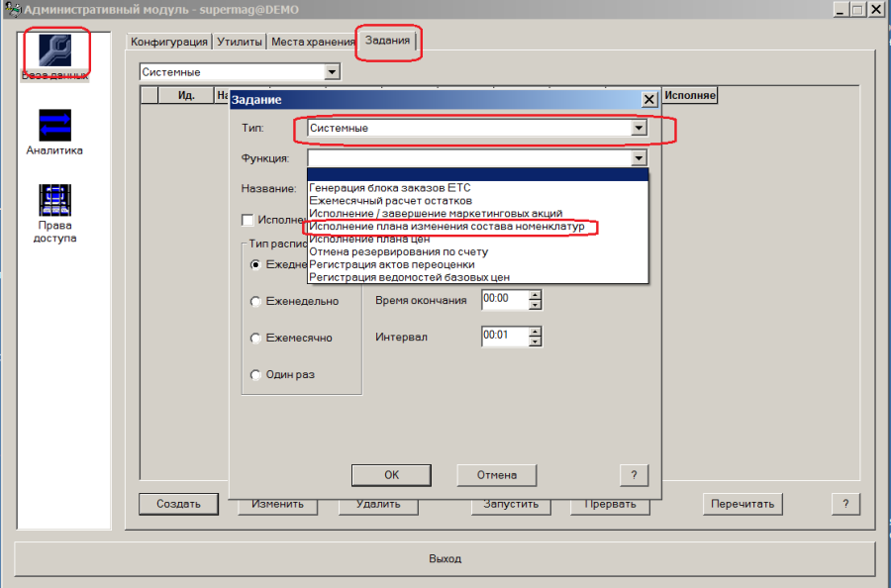
Task: Click the Выход button
Action: pos(445,558)
